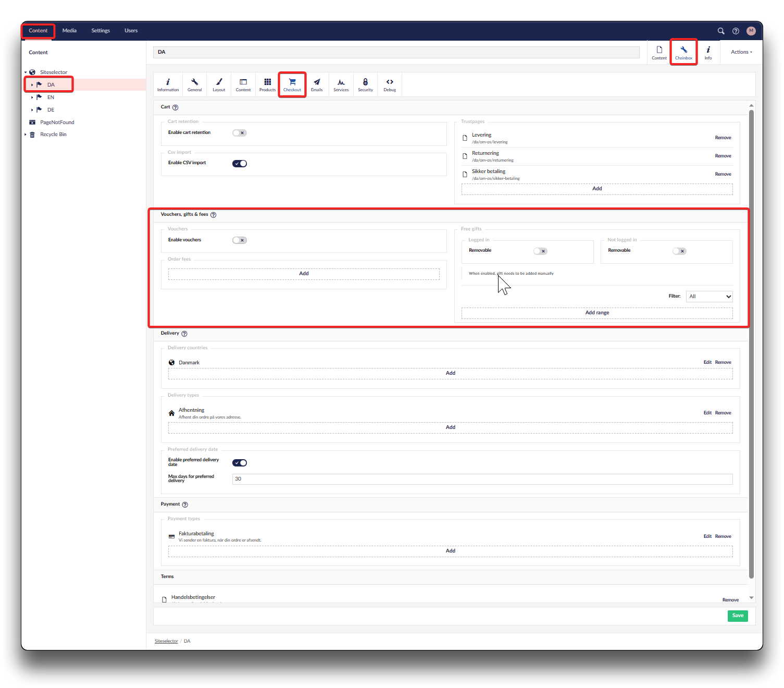784x688 pixels.
Task: Go to the Settings section
Action: point(101,31)
